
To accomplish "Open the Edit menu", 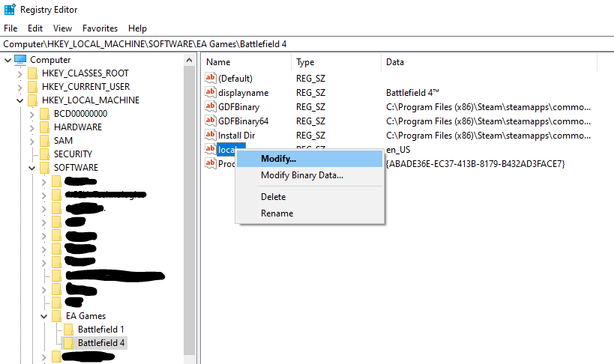I will pos(34,28).
